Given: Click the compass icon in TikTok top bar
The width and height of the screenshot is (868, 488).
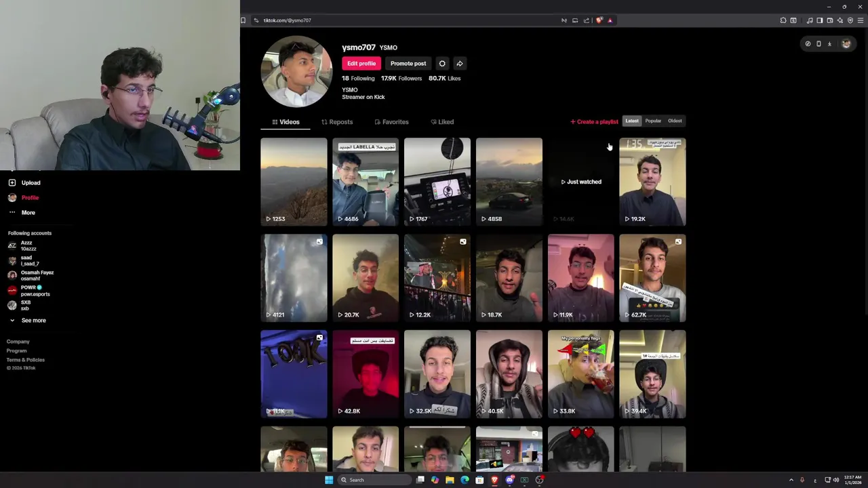Looking at the screenshot, I should pyautogui.click(x=808, y=44).
